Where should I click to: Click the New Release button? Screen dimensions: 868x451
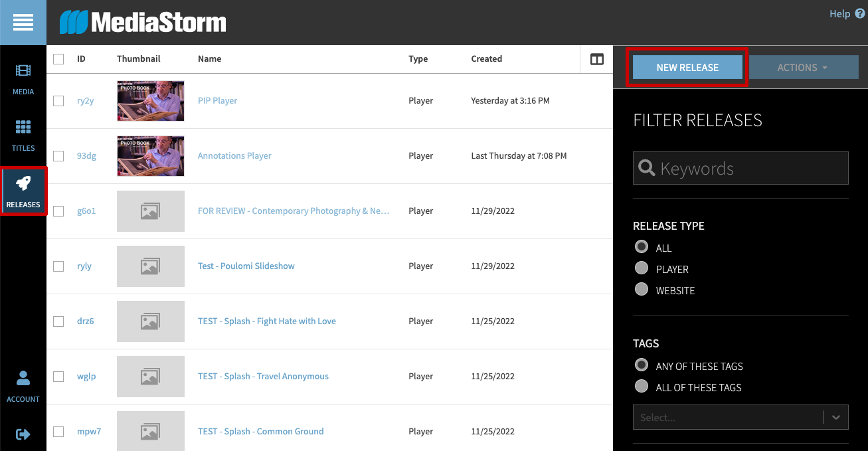687,68
